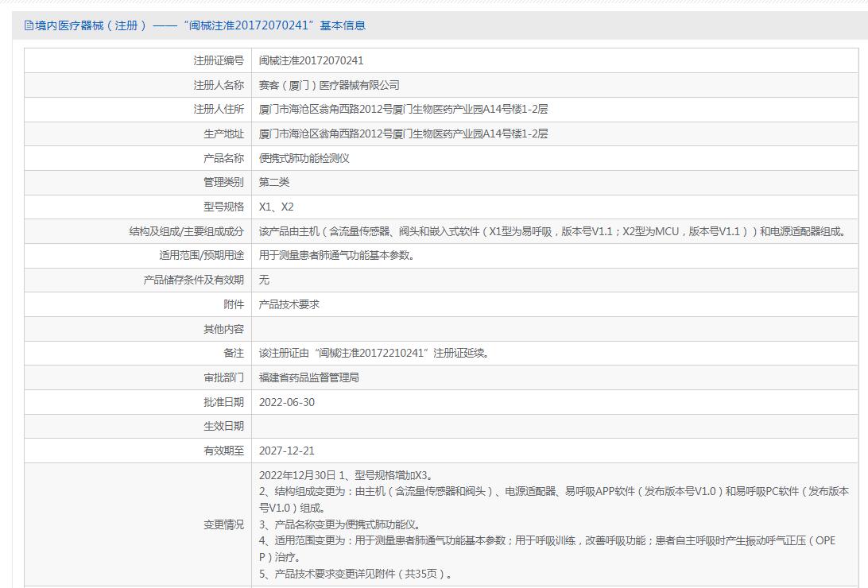Select the label '结构及组成/主要组成成分'
Screen dimensions: 868x588
(x=187, y=232)
